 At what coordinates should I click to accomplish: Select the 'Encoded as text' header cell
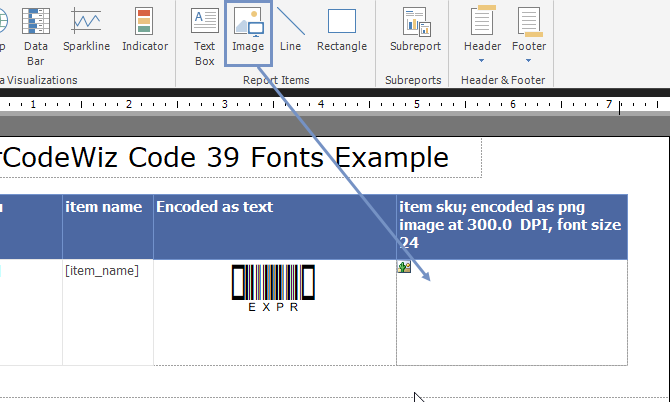(x=275, y=227)
